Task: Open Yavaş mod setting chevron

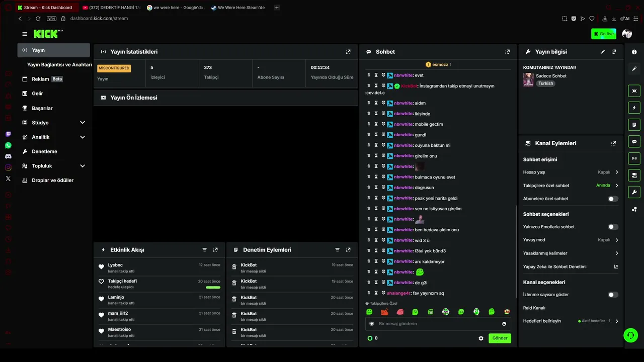Action: (617, 240)
